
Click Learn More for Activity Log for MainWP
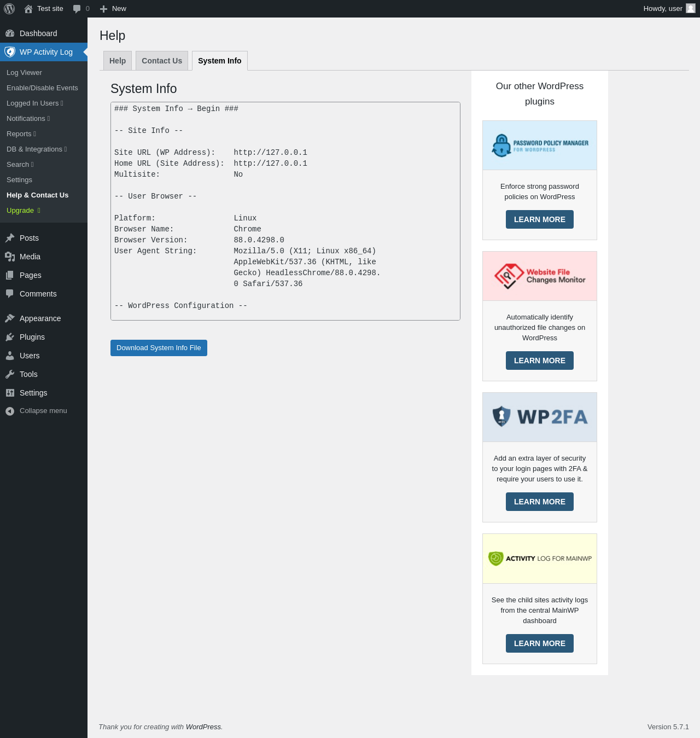tap(540, 643)
